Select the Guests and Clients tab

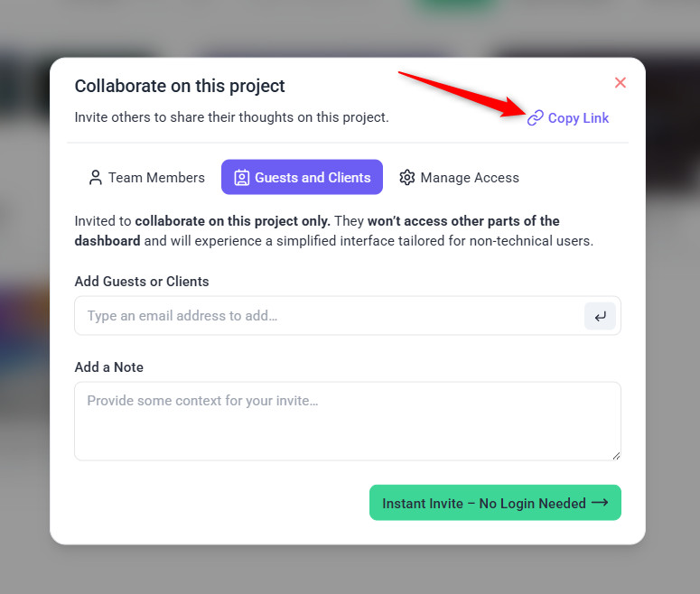coord(302,178)
